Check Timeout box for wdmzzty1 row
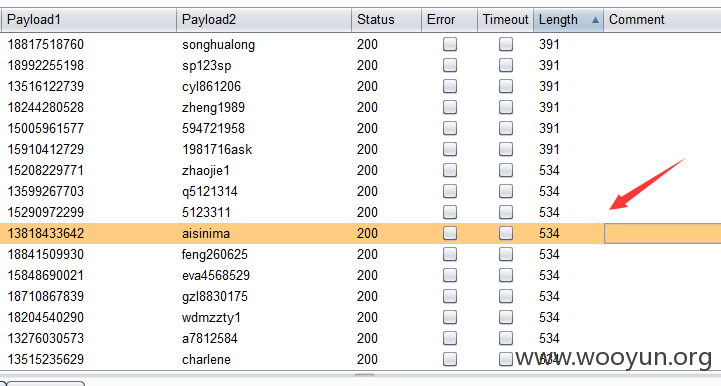This screenshot has width=721, height=386. tap(506, 317)
